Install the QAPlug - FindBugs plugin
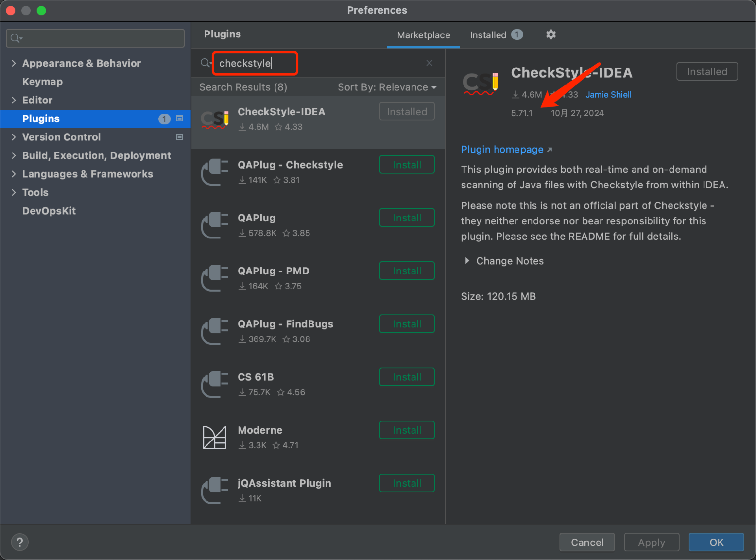 tap(407, 324)
